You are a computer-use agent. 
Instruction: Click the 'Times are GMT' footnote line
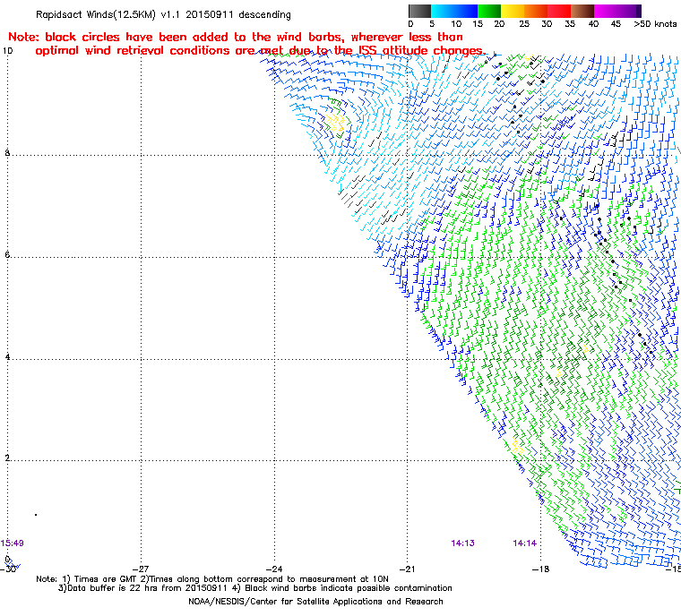click(212, 579)
